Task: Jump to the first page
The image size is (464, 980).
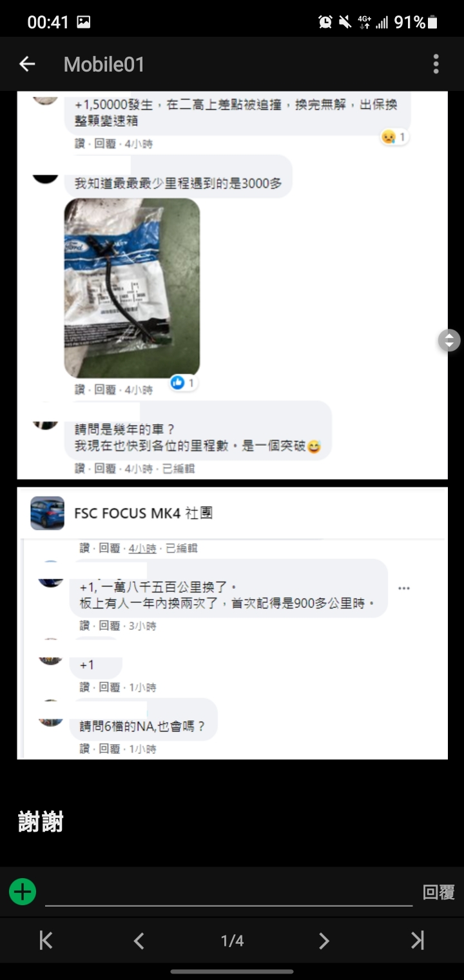Action: (x=46, y=941)
